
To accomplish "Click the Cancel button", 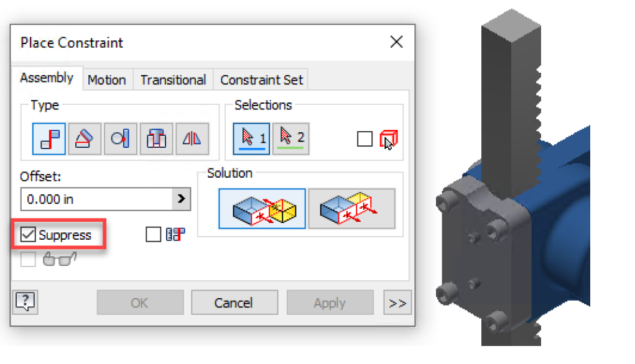I will pyautogui.click(x=234, y=303).
